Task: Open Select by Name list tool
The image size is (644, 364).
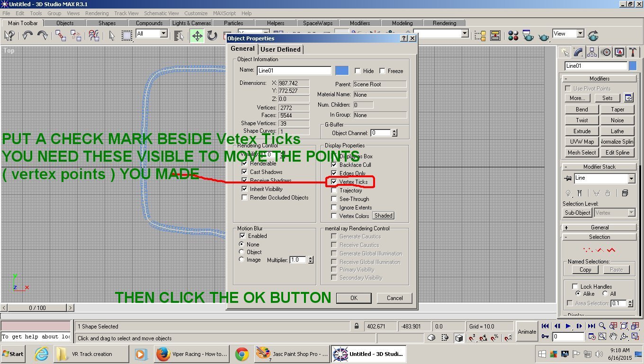Action: pos(179,36)
